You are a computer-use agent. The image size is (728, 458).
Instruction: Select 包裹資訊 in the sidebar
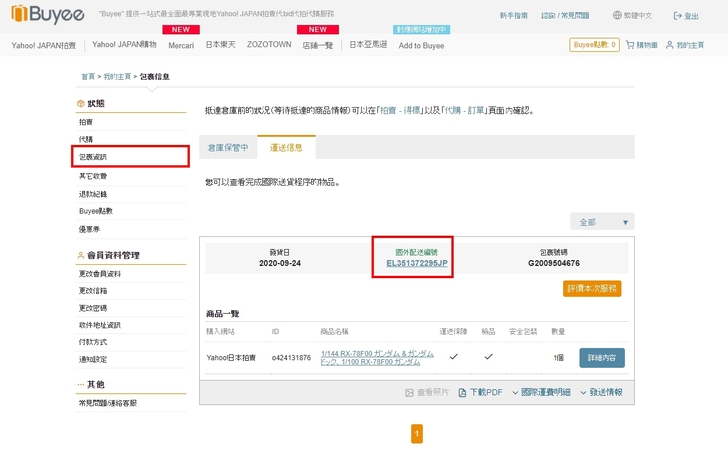click(93, 157)
